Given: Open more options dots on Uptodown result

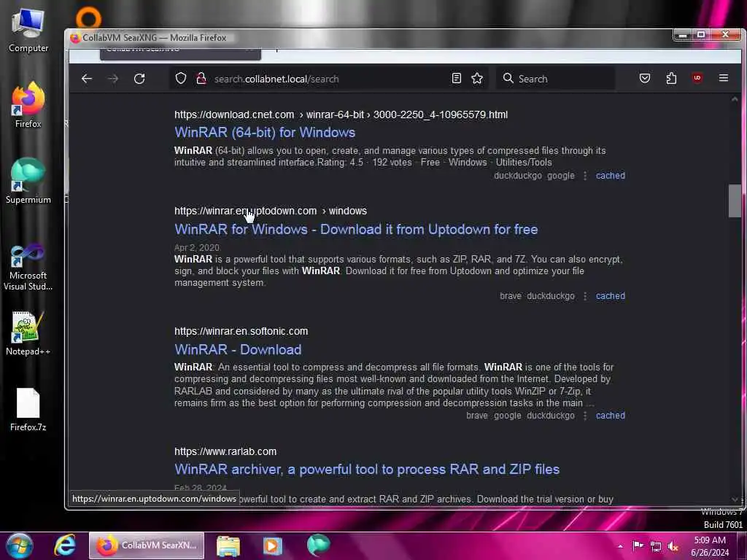Looking at the screenshot, I should point(585,296).
